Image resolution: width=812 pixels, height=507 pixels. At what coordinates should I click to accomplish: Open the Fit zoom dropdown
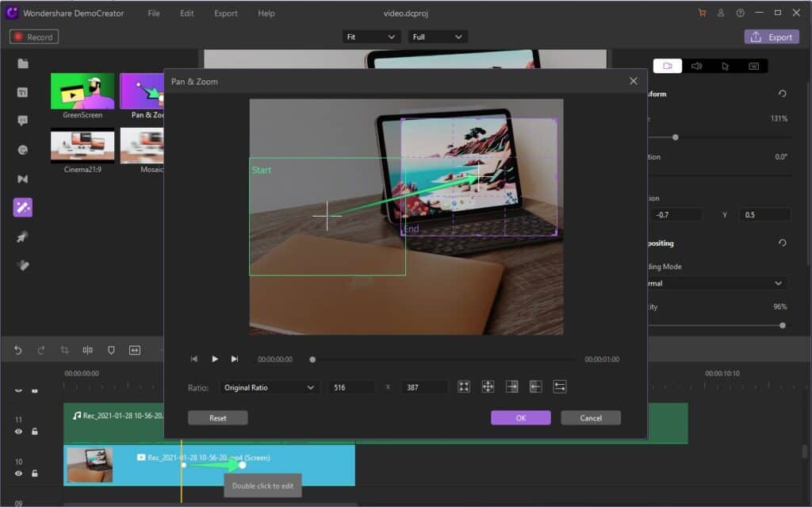(371, 36)
